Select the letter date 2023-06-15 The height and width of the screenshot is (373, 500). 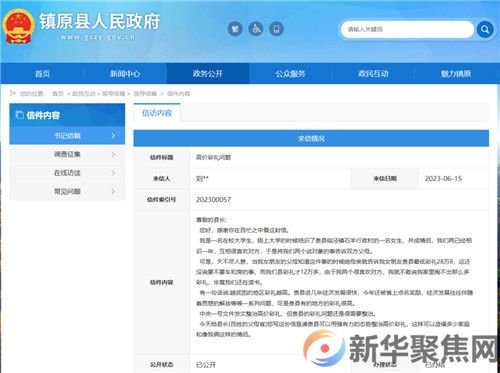click(x=443, y=179)
